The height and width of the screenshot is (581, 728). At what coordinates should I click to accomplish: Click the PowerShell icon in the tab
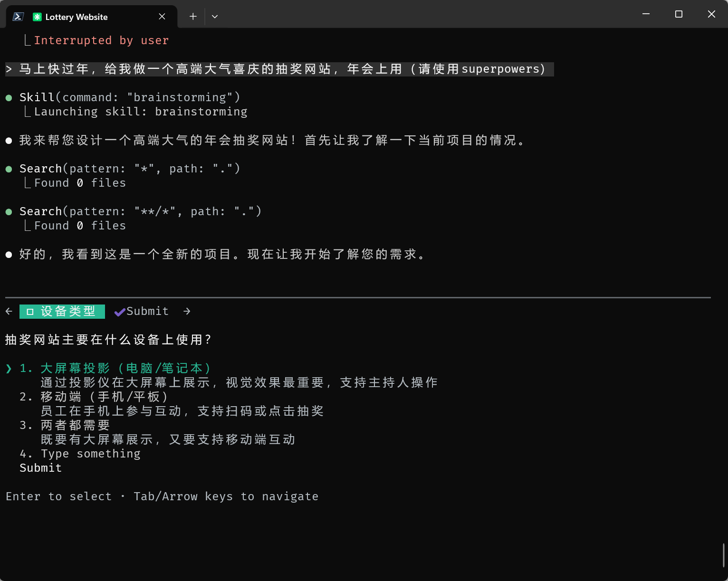(18, 17)
